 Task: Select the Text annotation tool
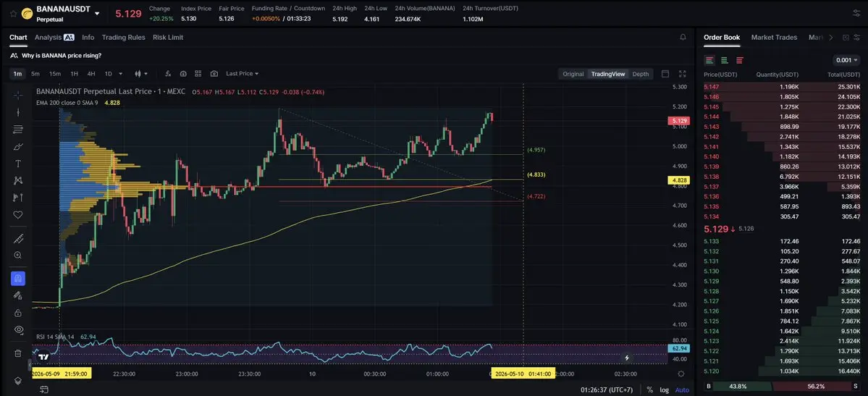coord(17,164)
